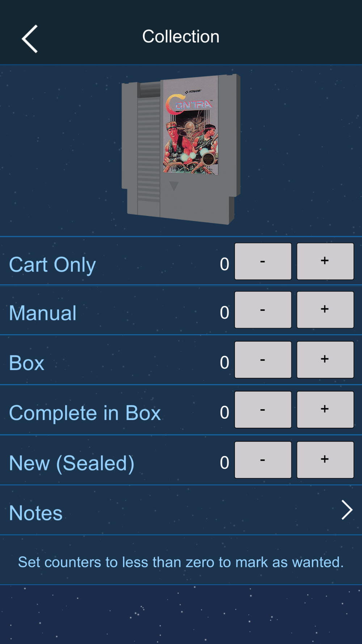Add one to the Manual count
This screenshot has height=644, width=362.
[x=325, y=310]
